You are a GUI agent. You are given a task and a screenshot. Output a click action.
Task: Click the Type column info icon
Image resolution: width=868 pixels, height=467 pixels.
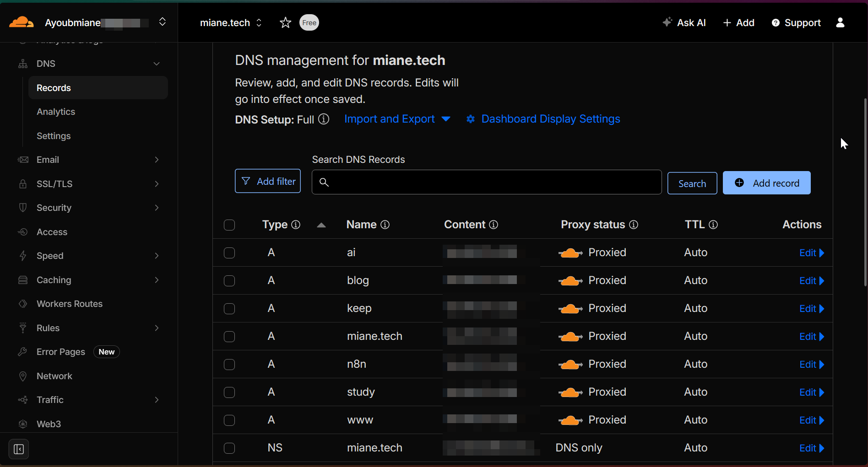[296, 225]
